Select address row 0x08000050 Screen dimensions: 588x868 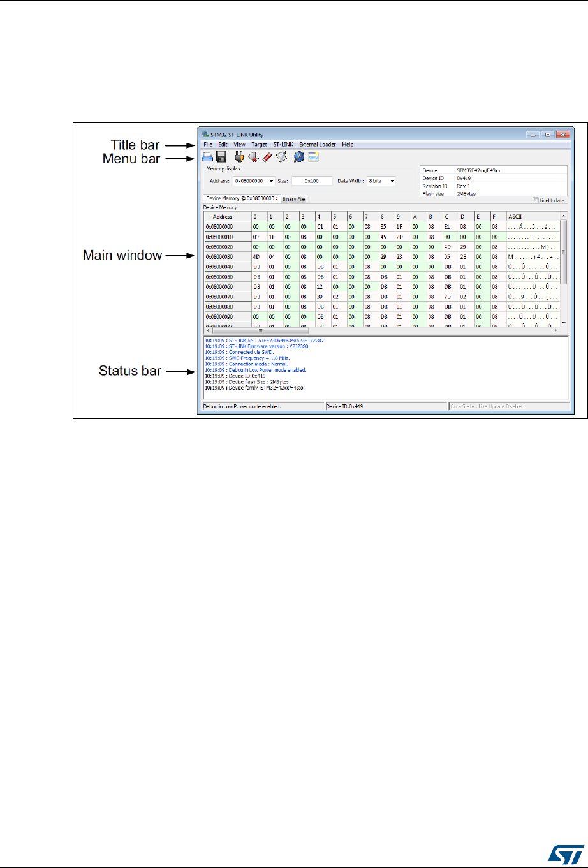(x=227, y=277)
